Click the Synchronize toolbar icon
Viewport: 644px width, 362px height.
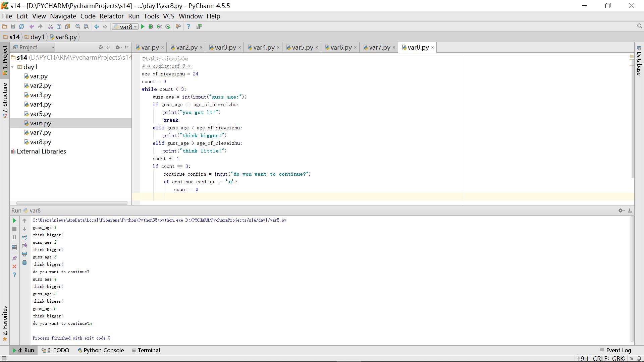[x=21, y=26]
